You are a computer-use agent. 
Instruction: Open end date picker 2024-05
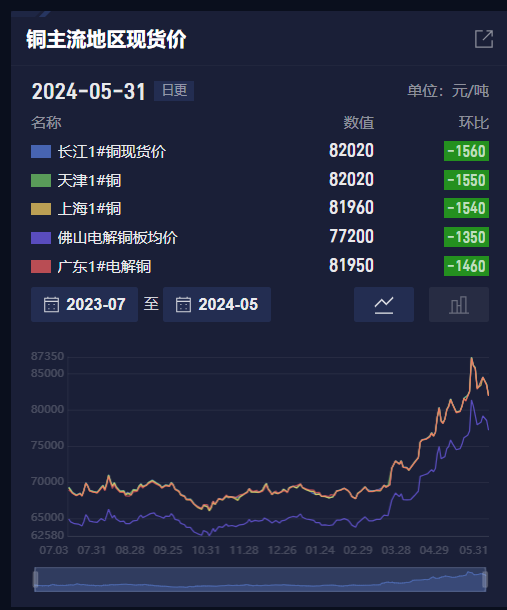[217, 305]
